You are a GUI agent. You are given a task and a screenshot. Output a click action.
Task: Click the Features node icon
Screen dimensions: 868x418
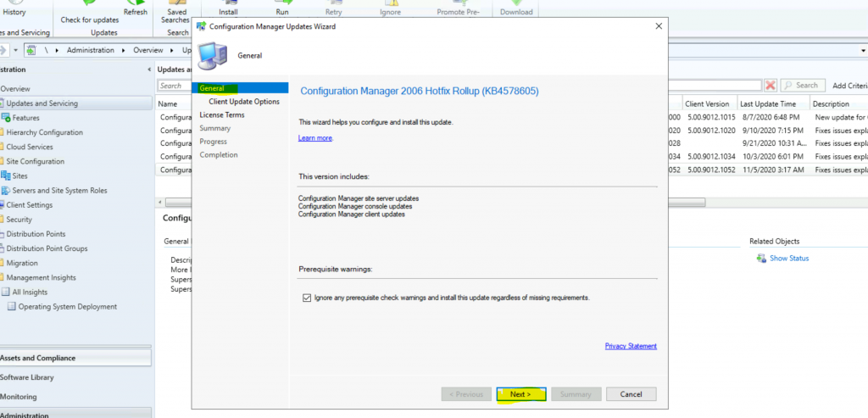[6, 117]
